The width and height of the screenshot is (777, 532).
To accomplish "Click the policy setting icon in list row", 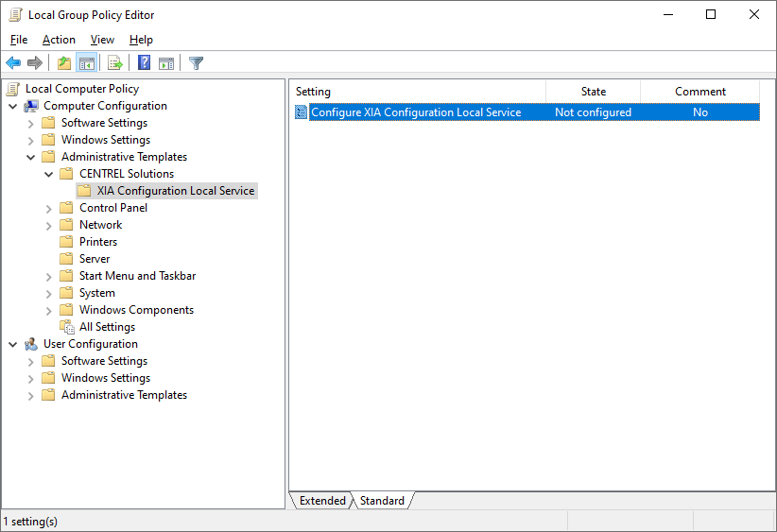I will 301,112.
